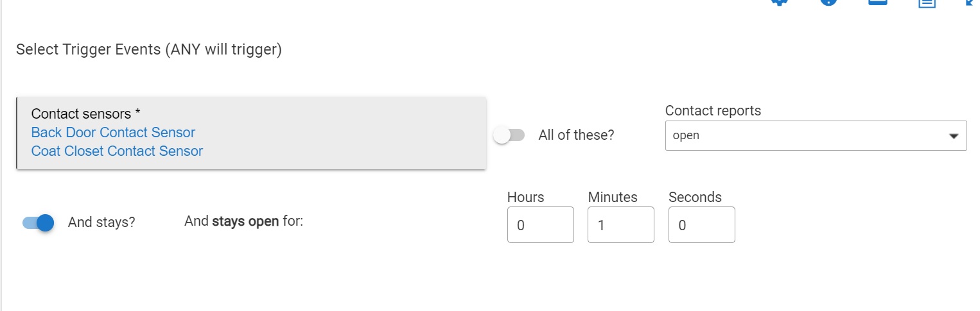Click the diagonal arrow icon at top right
This screenshot has width=980, height=311.
click(x=971, y=3)
